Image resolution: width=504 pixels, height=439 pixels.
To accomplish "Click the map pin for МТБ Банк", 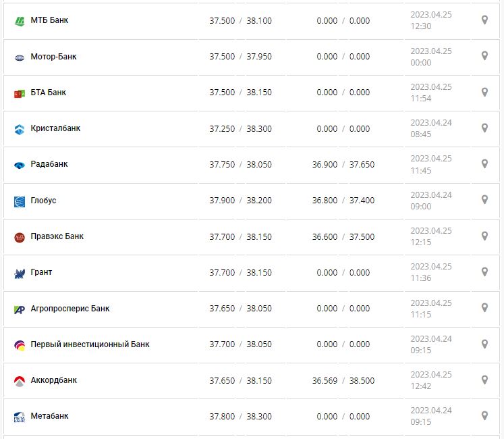I will [x=484, y=20].
